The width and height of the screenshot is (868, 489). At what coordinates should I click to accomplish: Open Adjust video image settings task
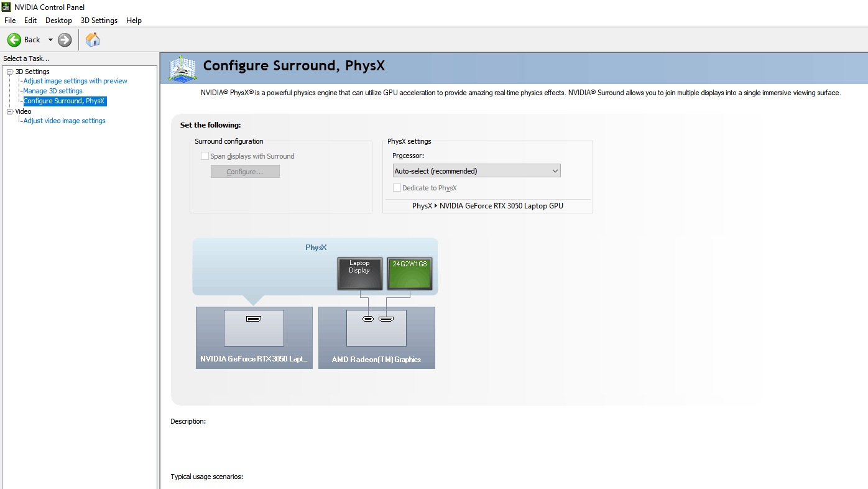pyautogui.click(x=65, y=121)
